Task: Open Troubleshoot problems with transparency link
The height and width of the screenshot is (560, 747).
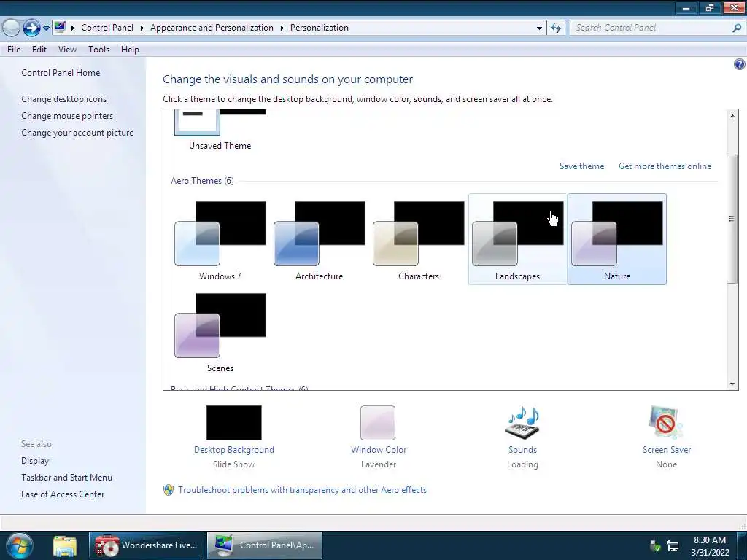Action: click(302, 490)
